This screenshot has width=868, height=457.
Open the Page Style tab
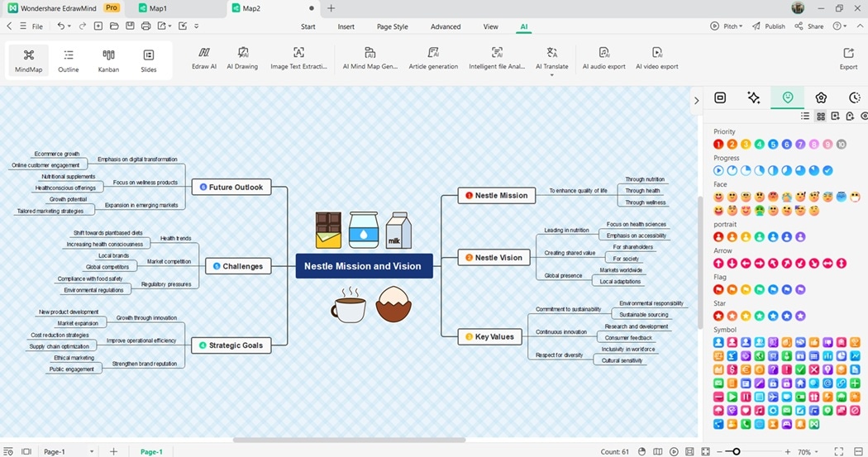point(393,26)
